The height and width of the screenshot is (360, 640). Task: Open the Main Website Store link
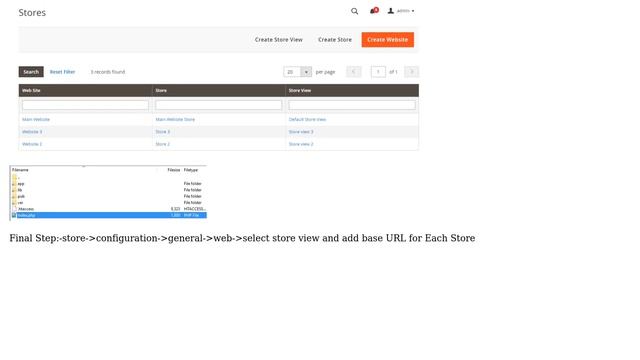coord(175,120)
